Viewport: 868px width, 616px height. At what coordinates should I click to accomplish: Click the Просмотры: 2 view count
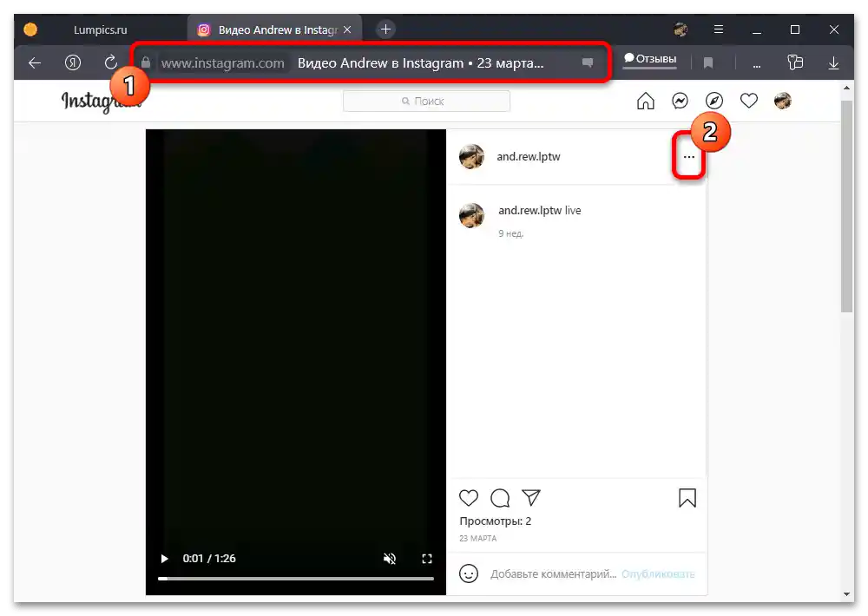point(495,521)
